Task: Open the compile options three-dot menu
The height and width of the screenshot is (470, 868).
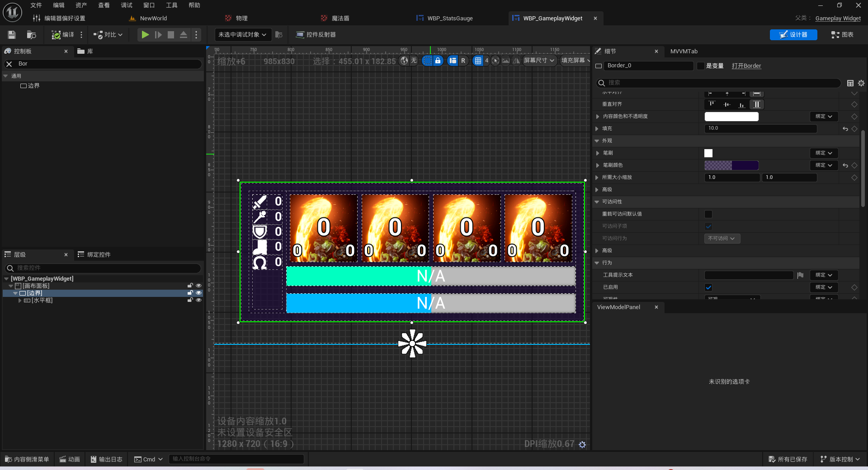Action: point(81,35)
